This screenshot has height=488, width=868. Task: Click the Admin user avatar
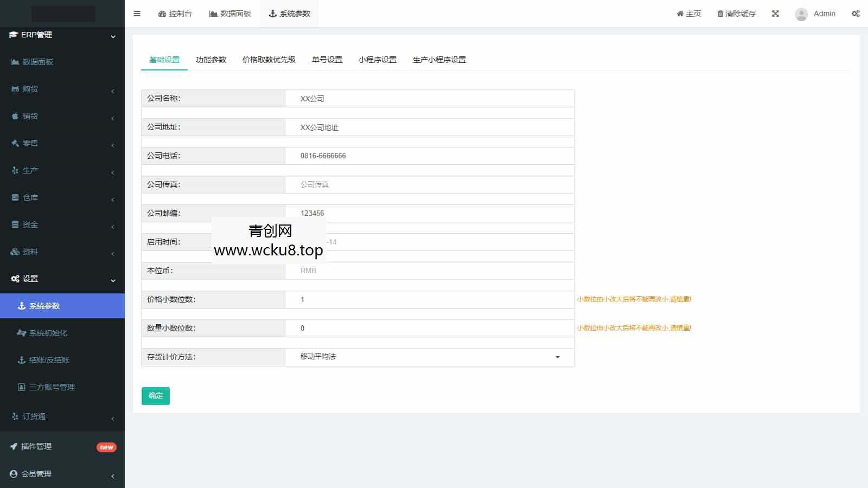(x=801, y=14)
